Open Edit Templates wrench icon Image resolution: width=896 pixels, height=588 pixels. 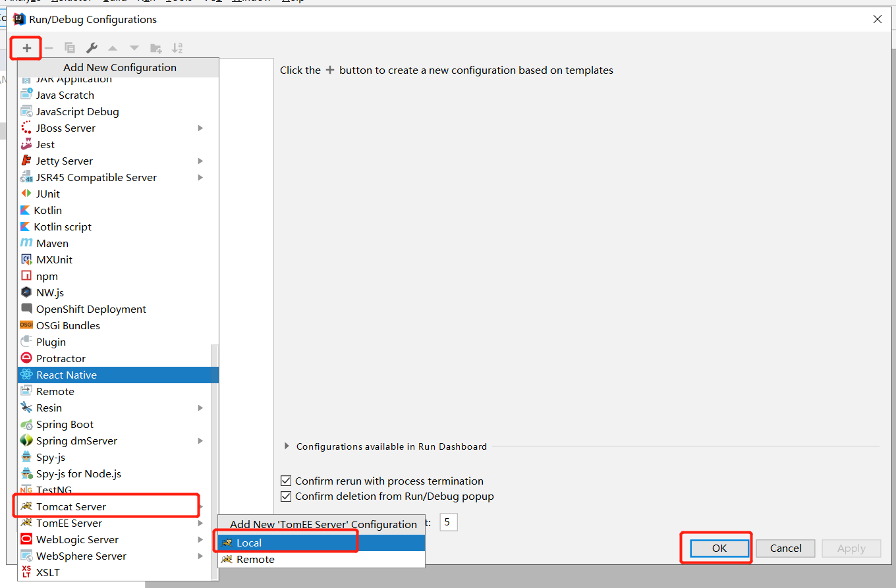pos(92,48)
